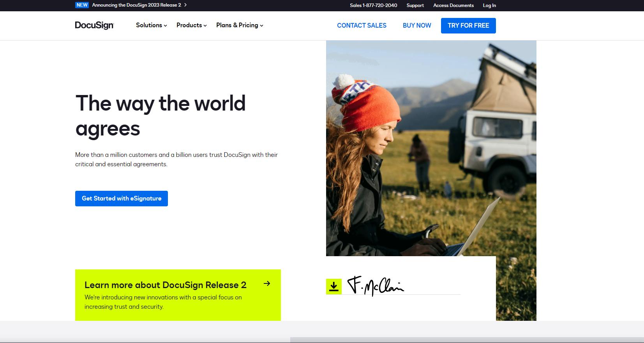This screenshot has height=343, width=644.
Task: Click BUY NOW
Action: (x=417, y=25)
